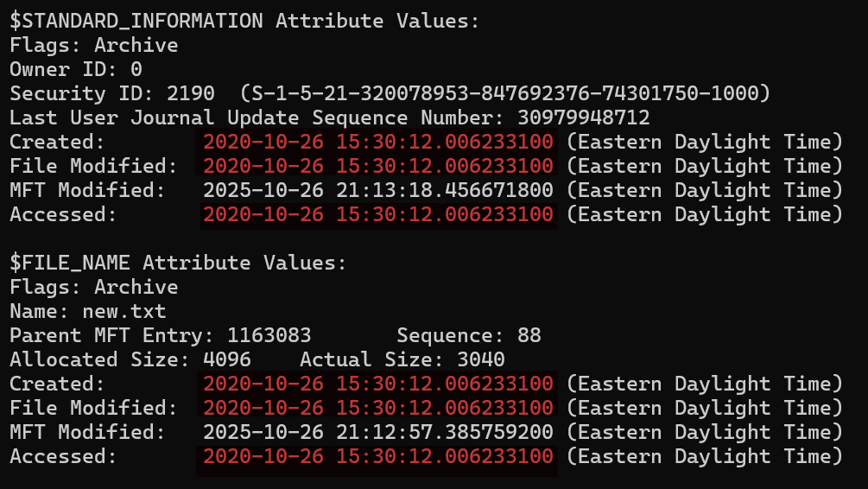Click the $STANDARD_INFORMATION Attribute Values heading
This screenshot has height=489, width=868.
coord(244,21)
